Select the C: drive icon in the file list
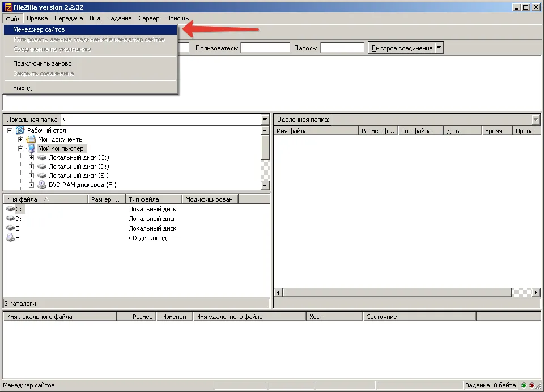Viewport: 544px width, 392px height. 10,209
